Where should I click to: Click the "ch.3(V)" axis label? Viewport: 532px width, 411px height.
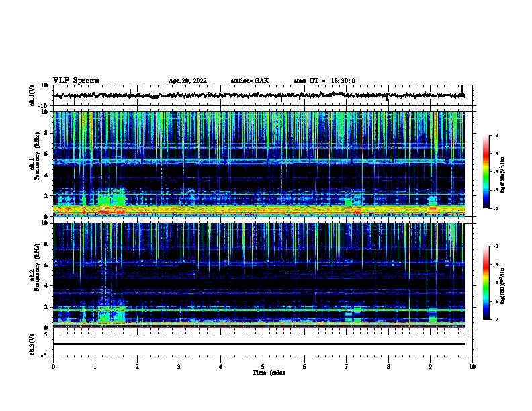click(32, 345)
